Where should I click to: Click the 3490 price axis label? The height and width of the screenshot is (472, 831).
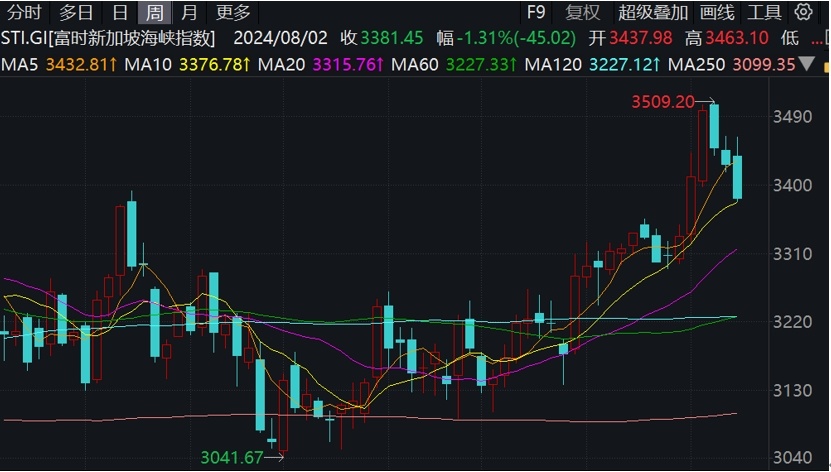point(792,117)
